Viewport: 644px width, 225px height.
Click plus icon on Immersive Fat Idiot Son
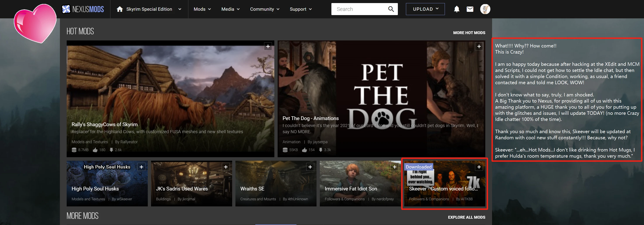pos(395,167)
